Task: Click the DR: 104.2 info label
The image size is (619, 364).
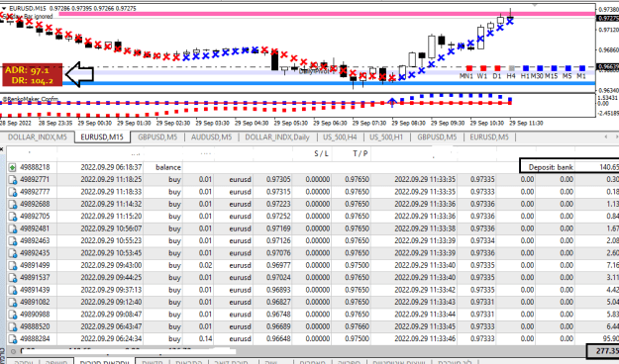Action: pos(33,80)
